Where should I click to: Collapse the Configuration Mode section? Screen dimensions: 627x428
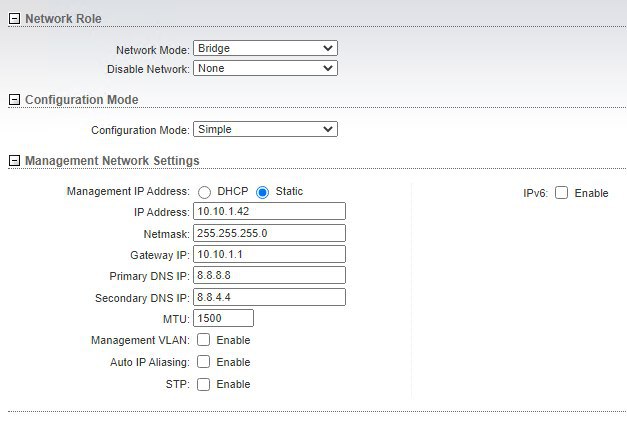[14, 100]
